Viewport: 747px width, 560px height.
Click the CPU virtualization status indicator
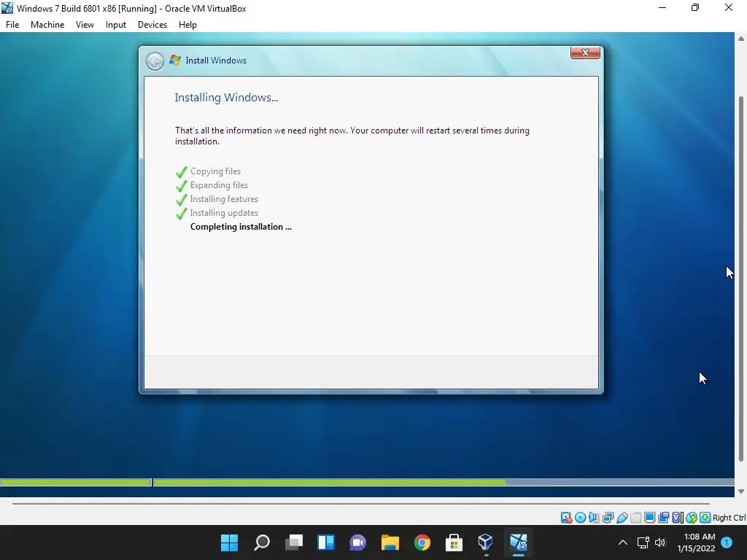click(678, 518)
